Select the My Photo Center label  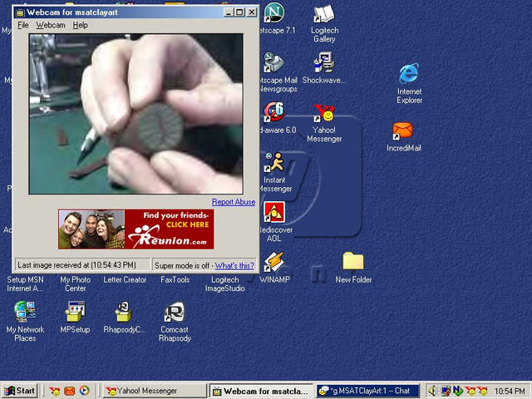coord(75,284)
